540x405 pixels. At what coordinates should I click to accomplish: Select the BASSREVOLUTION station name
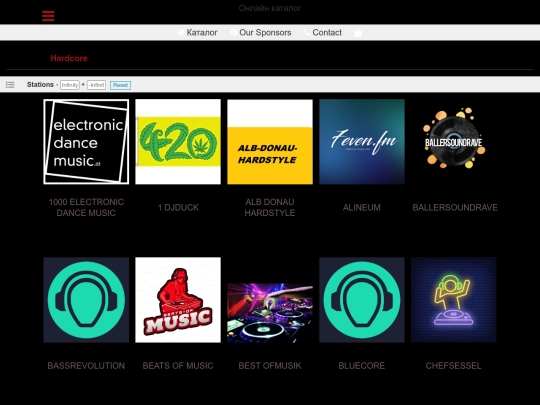tap(86, 365)
